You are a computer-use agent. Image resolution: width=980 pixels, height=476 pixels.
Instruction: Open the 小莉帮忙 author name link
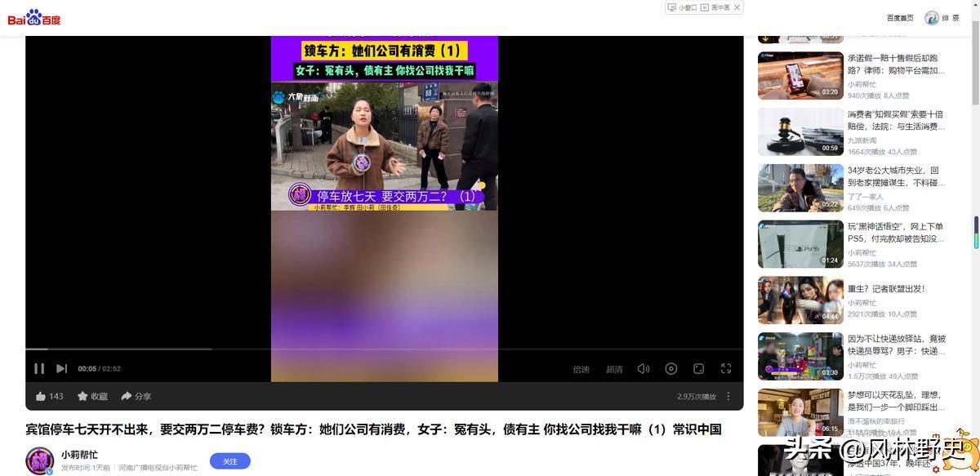point(79,454)
